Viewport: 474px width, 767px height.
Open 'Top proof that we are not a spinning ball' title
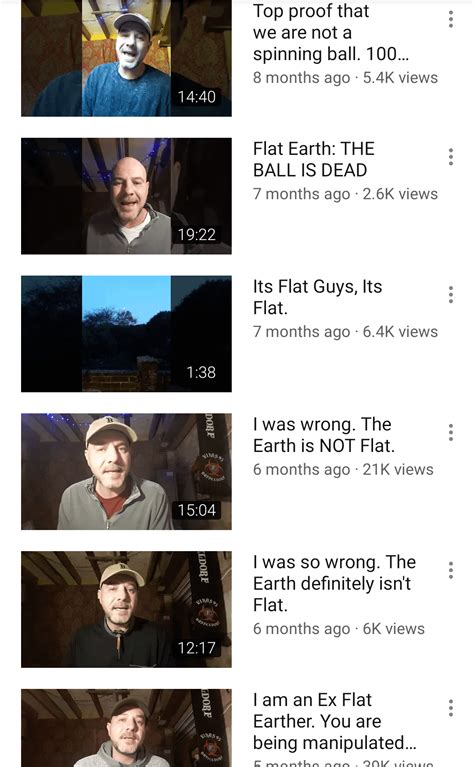(x=331, y=32)
